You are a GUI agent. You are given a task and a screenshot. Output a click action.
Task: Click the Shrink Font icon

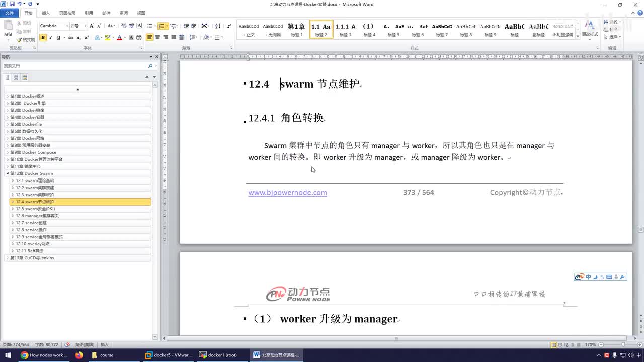pos(99,26)
